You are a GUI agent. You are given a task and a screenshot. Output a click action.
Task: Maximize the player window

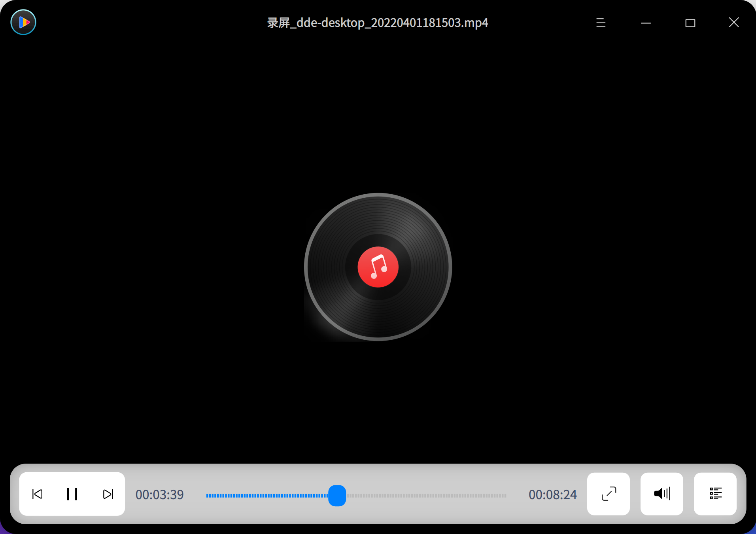click(690, 23)
